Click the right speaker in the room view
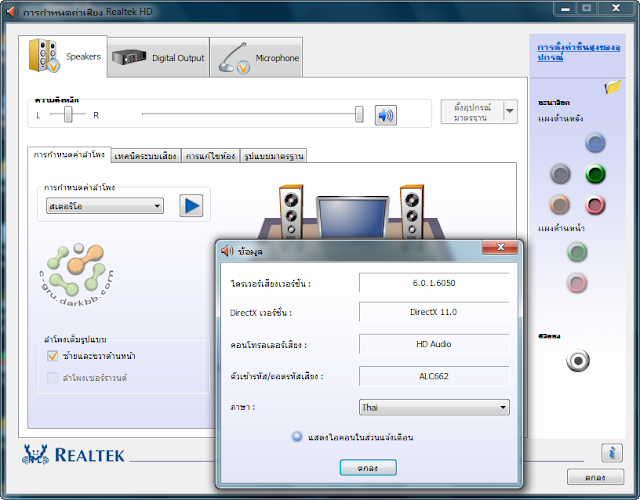 (411, 211)
